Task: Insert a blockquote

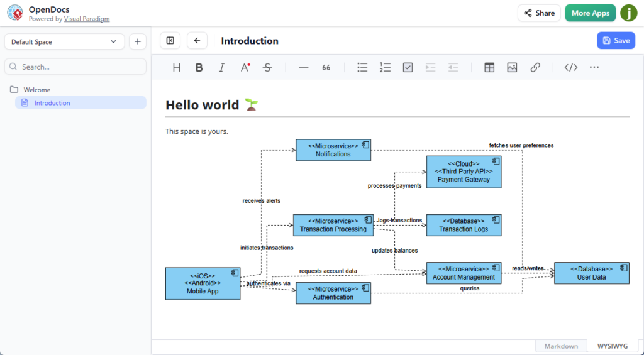Action: 326,68
